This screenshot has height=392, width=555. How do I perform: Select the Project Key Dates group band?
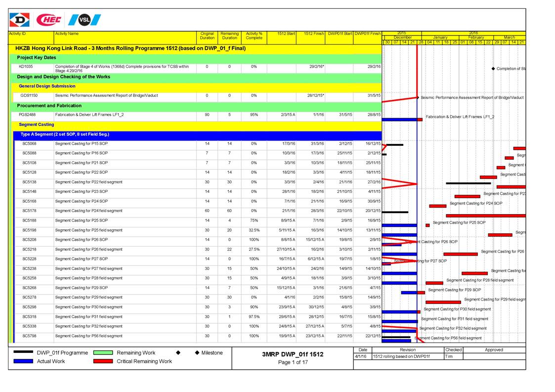[196, 58]
